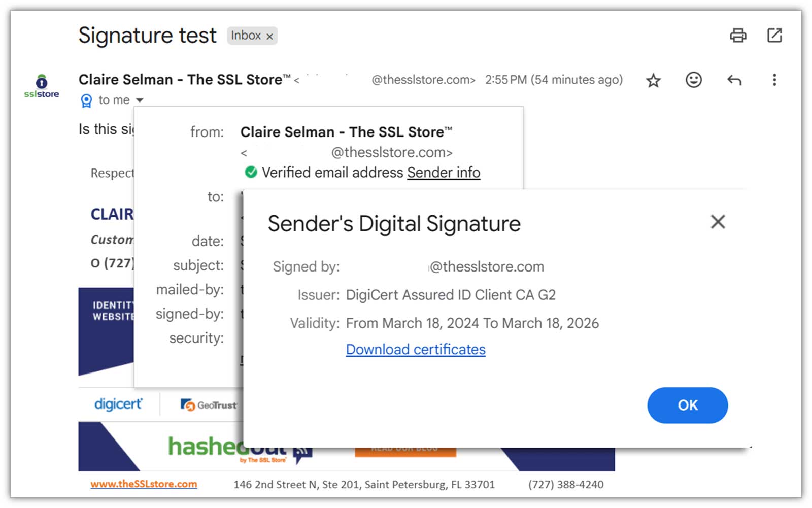Viewport: 812px width, 508px height.
Task: Click The SSL Store sender avatar
Action: click(x=41, y=85)
